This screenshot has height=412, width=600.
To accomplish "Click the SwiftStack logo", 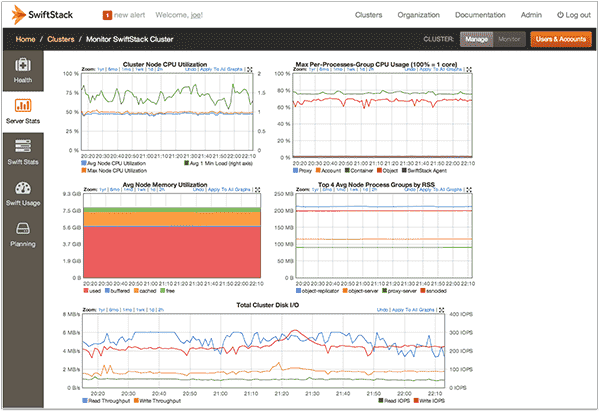I will tap(42, 15).
